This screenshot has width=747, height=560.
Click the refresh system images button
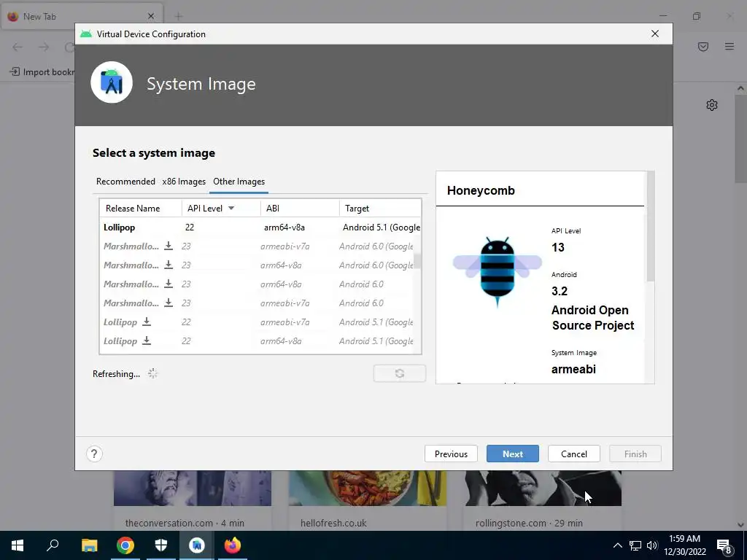pos(399,373)
